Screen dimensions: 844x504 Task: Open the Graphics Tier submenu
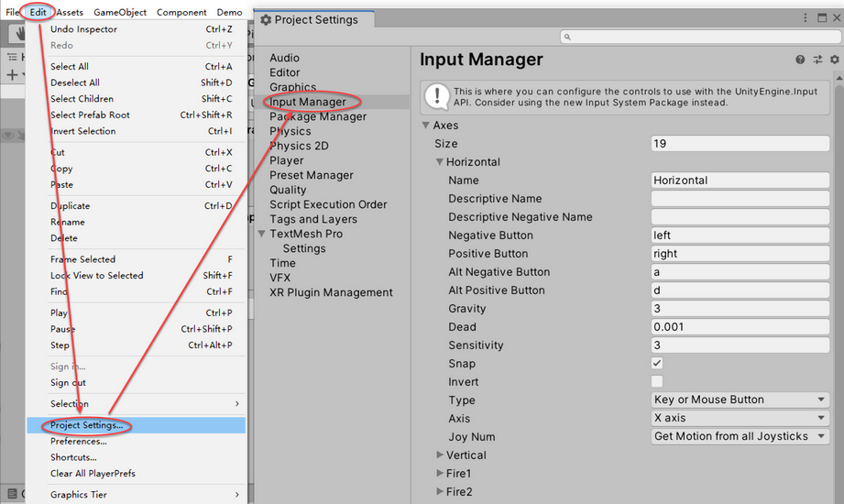137,494
